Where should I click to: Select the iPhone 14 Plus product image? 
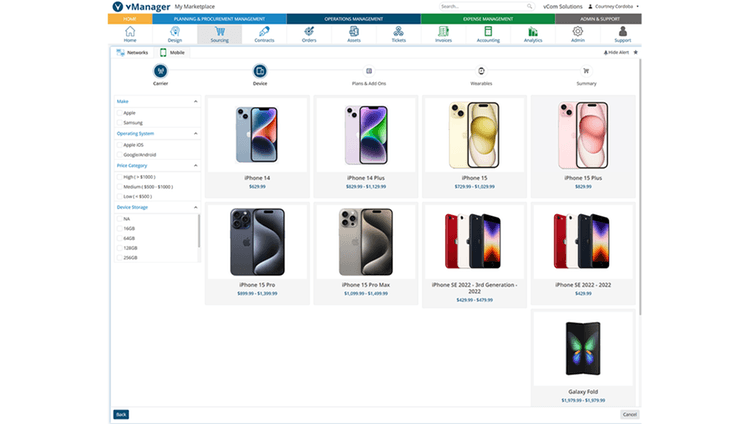click(366, 135)
